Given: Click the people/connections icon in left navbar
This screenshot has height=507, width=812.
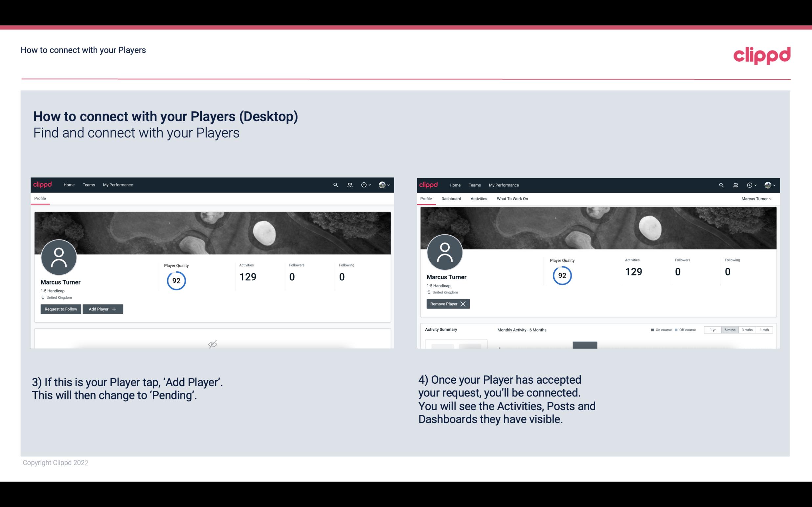Looking at the screenshot, I should tap(349, 185).
